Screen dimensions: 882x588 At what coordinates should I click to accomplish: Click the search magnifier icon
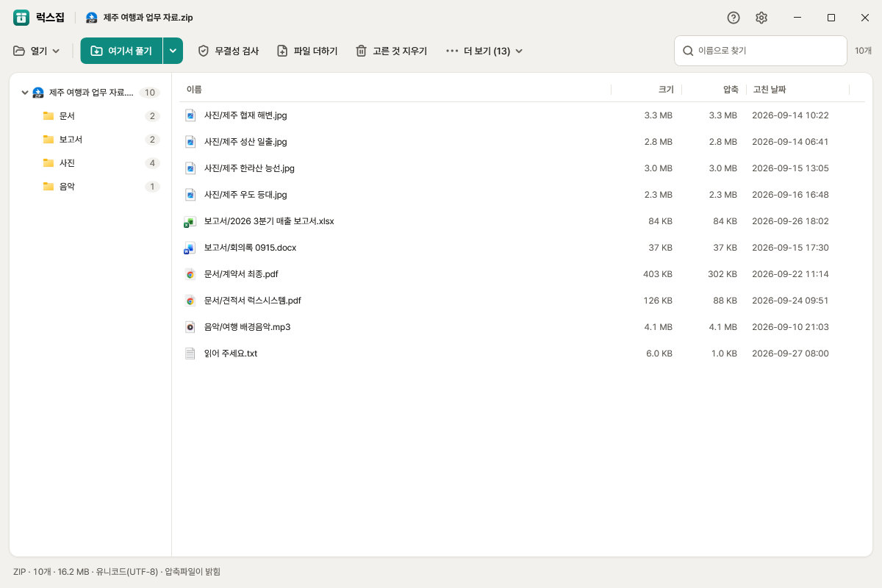[x=688, y=51]
